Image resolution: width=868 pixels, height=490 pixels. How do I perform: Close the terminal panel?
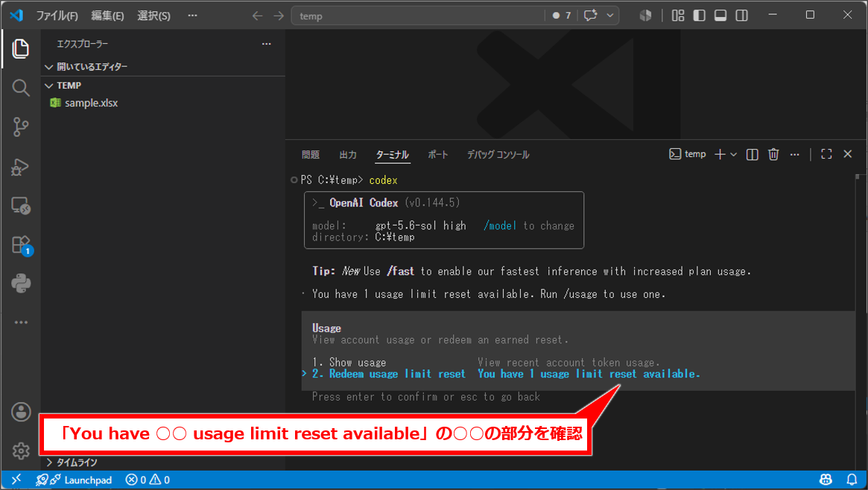(848, 154)
